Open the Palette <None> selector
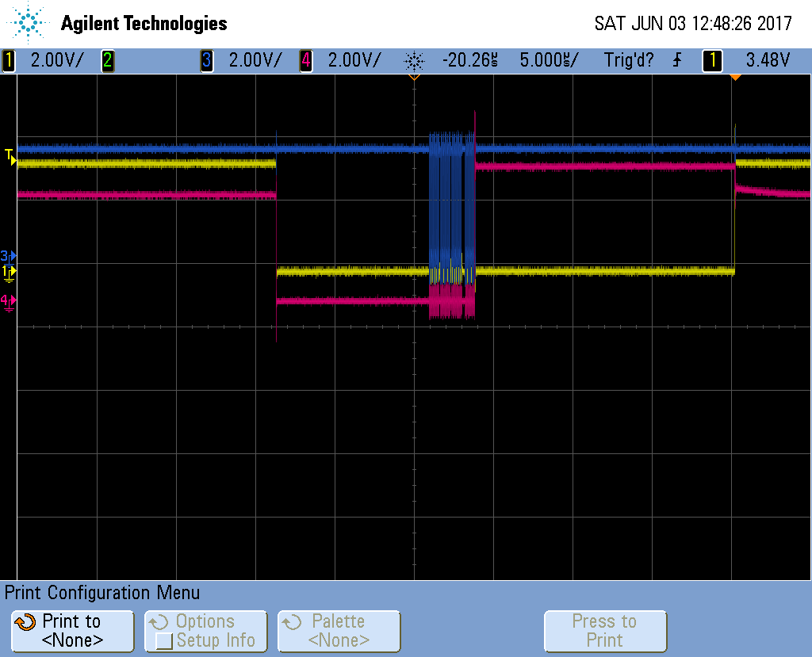Image resolution: width=812 pixels, height=657 pixels. pos(339,631)
